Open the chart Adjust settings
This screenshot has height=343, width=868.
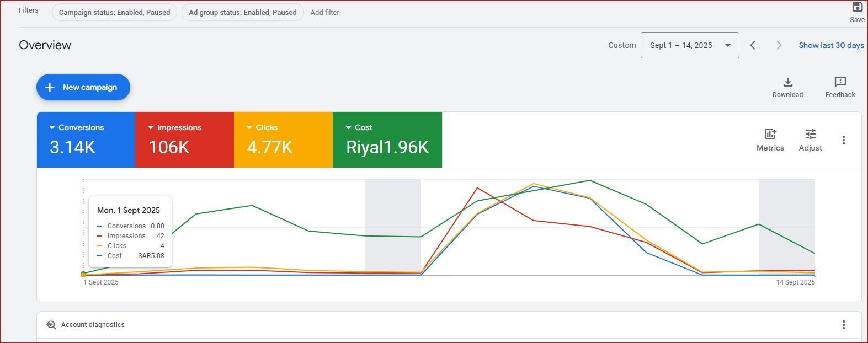[810, 140]
